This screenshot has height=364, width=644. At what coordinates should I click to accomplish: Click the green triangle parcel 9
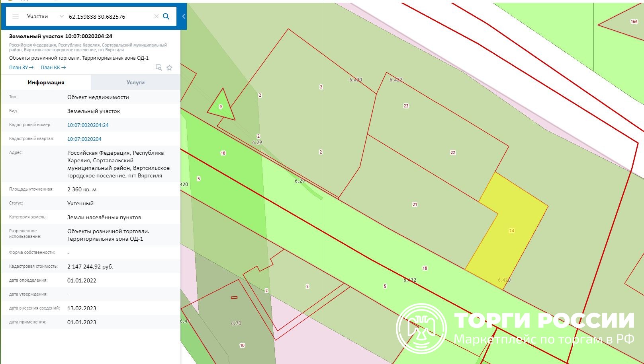pos(221,107)
